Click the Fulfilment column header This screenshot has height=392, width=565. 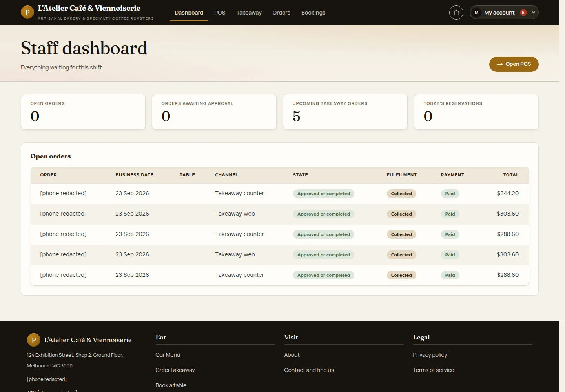tap(401, 175)
